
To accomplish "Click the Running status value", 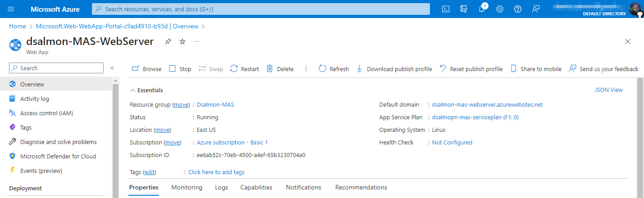I will point(207,117).
